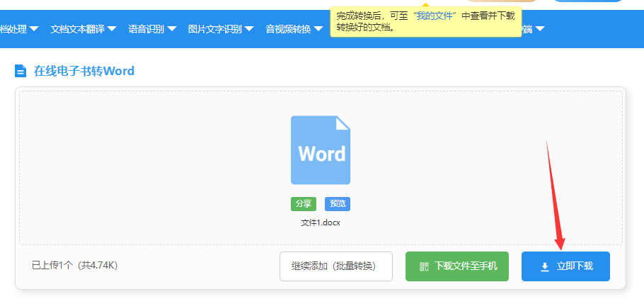The width and height of the screenshot is (644, 299).
Task: Click the green 分享 button
Action: [304, 204]
